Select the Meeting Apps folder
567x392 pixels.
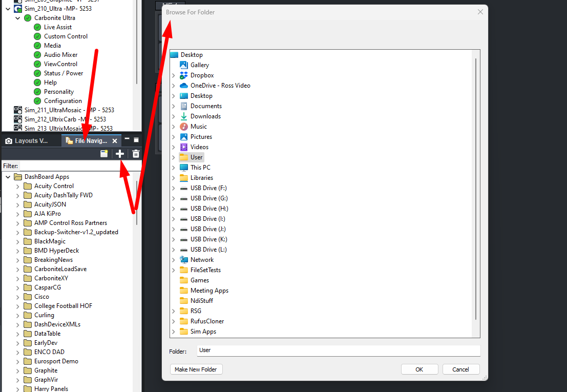click(x=209, y=291)
